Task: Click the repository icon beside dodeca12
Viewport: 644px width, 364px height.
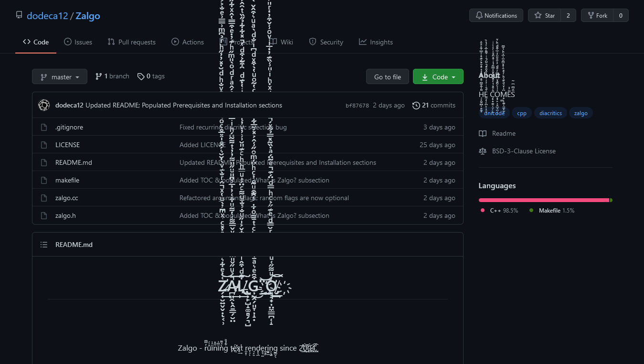Action: [x=19, y=15]
